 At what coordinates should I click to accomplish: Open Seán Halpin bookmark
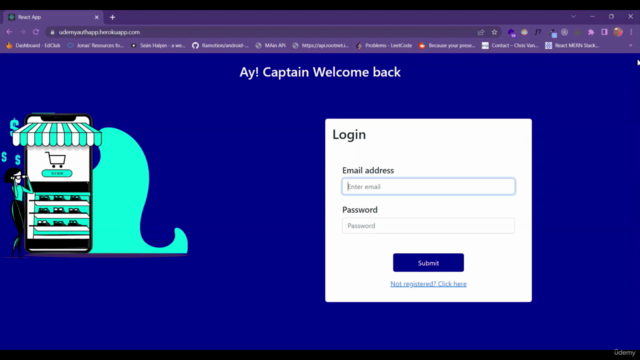(158, 45)
